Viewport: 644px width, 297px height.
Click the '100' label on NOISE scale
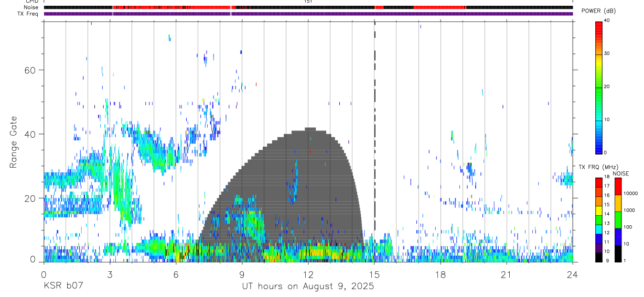point(628,227)
